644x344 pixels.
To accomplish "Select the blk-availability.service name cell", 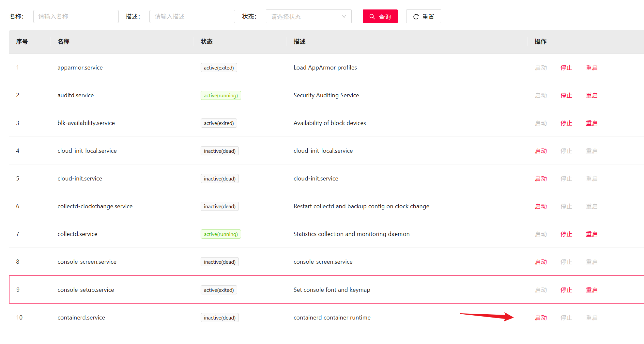I will [86, 123].
